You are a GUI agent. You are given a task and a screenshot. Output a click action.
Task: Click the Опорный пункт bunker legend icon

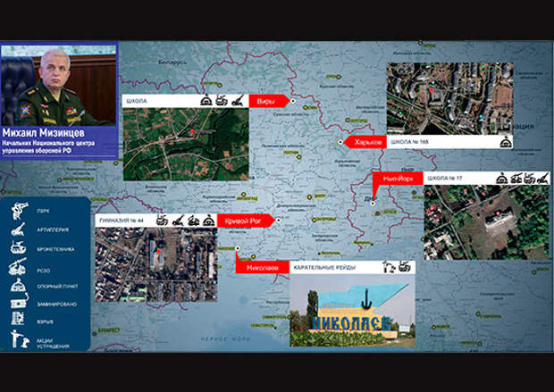(19, 285)
